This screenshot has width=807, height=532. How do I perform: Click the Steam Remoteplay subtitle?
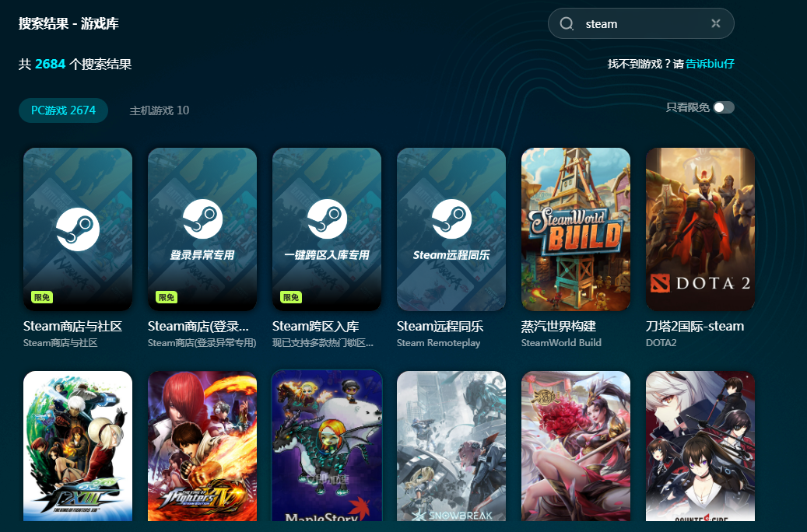(x=438, y=343)
